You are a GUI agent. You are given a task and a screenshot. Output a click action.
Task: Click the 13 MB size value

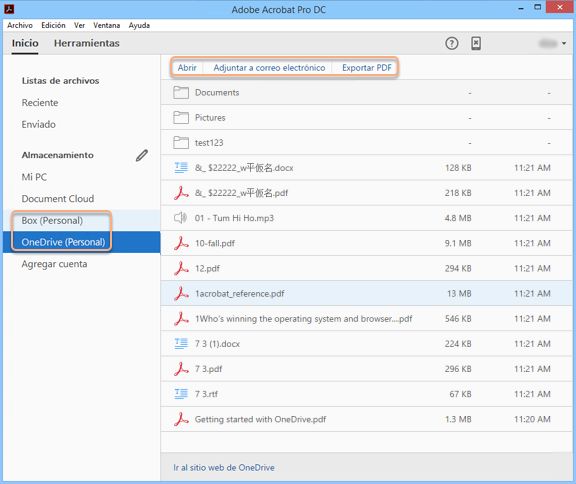tap(459, 293)
